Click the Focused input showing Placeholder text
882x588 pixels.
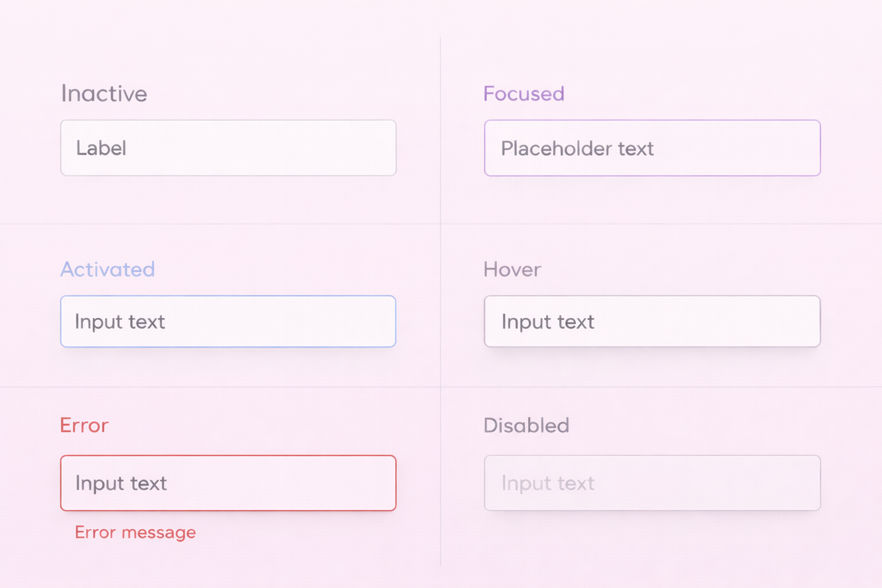652,148
